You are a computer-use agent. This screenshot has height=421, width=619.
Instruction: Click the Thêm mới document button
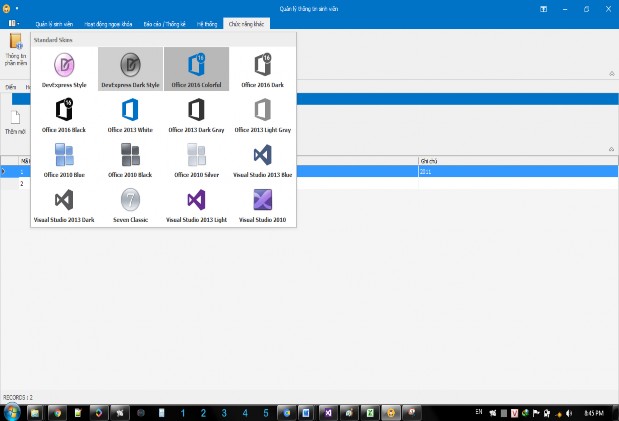pos(15,121)
